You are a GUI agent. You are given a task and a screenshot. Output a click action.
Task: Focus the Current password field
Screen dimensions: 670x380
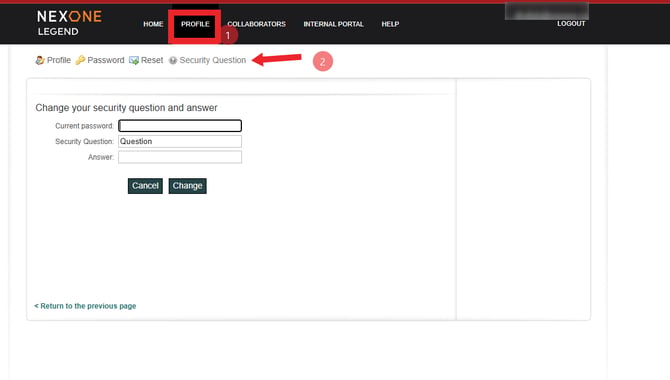point(180,126)
